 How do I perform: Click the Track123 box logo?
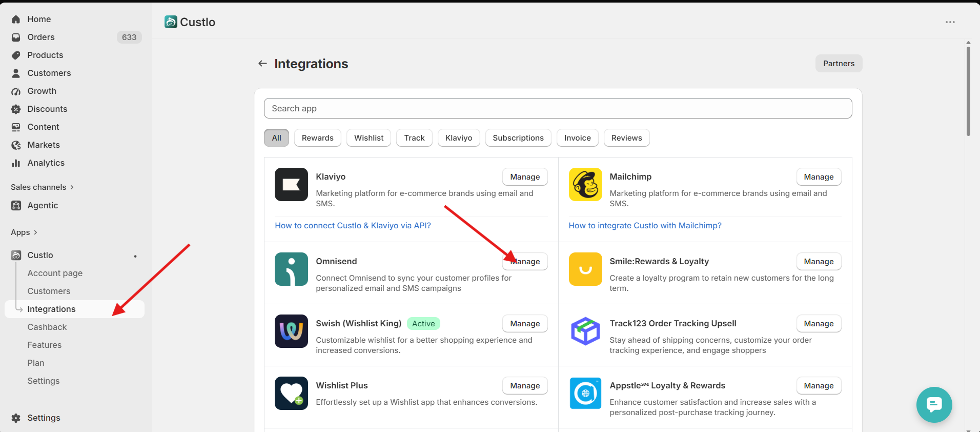click(585, 331)
